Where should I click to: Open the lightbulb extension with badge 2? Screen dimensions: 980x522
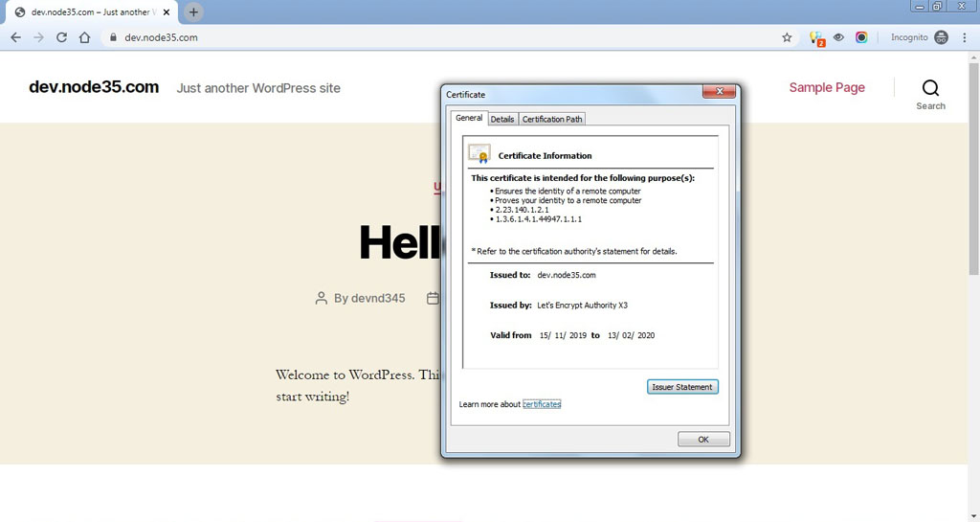(817, 38)
